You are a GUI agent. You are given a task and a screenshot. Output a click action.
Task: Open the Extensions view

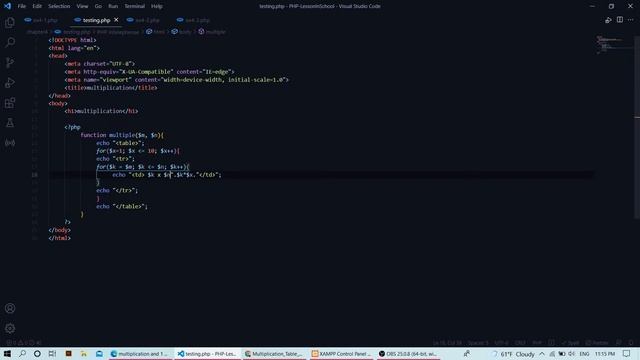coord(10,102)
